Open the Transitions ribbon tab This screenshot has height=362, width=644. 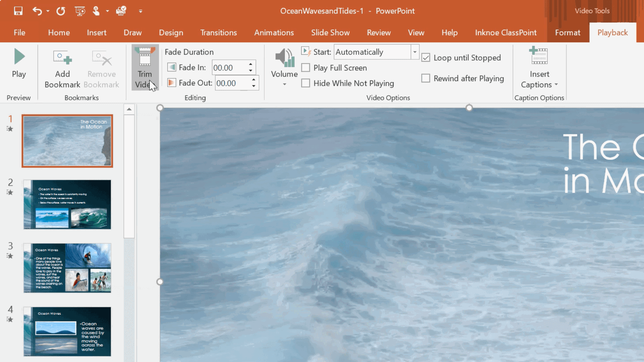[x=218, y=33]
